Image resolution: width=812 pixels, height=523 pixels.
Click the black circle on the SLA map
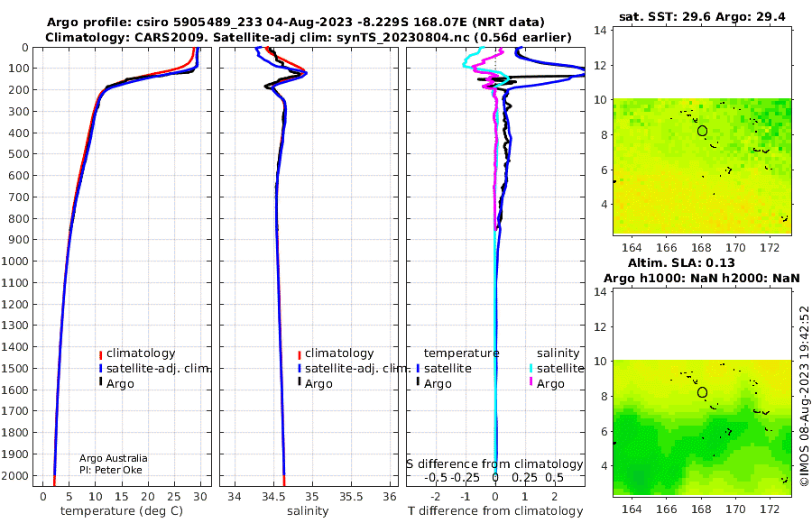point(702,392)
